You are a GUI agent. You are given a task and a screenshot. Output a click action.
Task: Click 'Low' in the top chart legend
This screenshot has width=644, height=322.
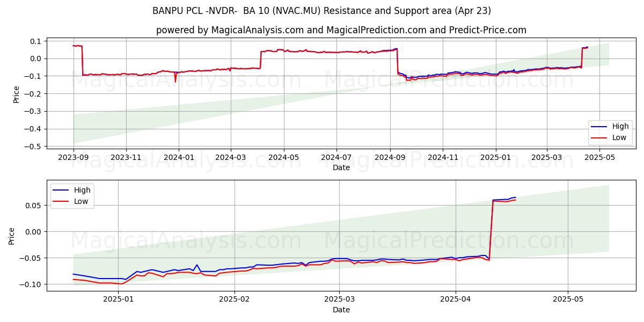pyautogui.click(x=619, y=137)
